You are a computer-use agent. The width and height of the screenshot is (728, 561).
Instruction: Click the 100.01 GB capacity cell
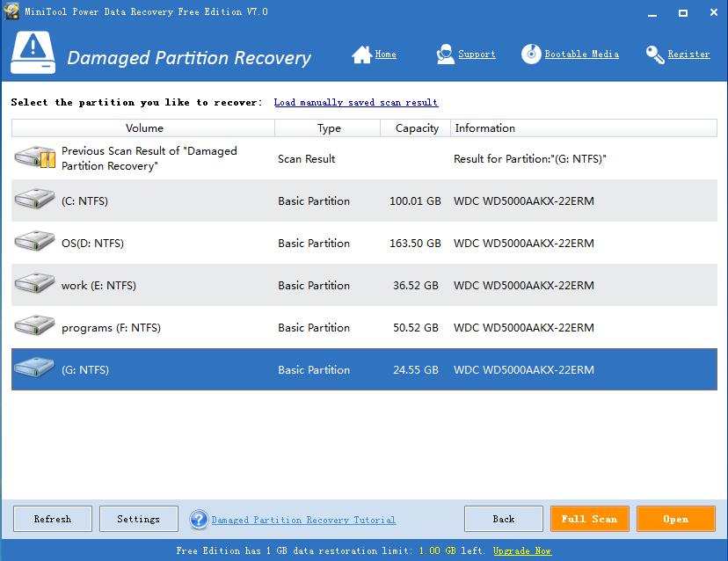coord(415,201)
